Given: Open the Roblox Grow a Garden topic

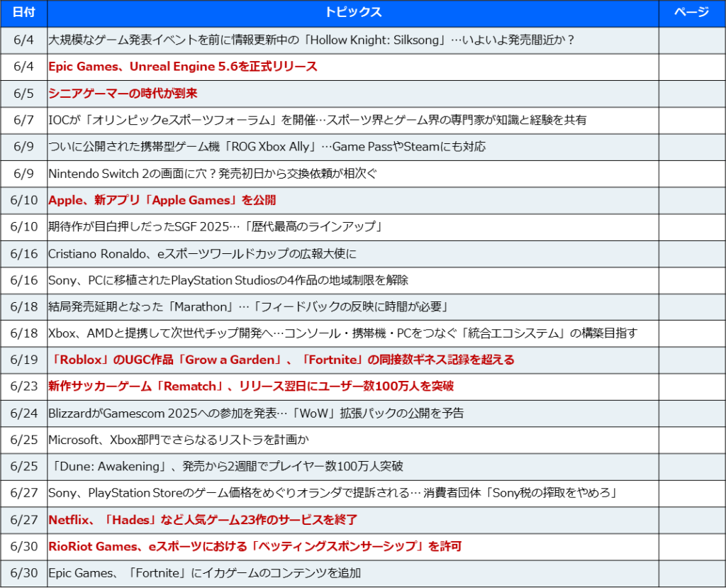Looking at the screenshot, I should click(281, 360).
